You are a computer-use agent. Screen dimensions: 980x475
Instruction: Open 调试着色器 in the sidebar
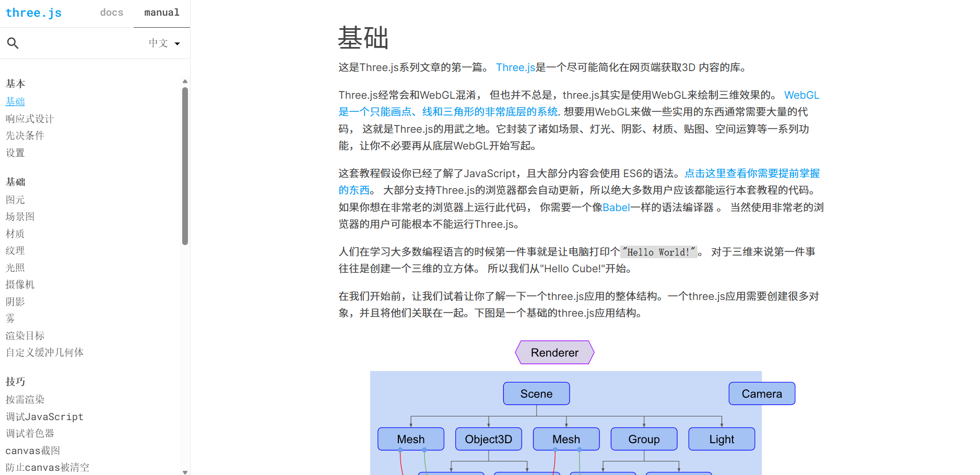[30, 433]
